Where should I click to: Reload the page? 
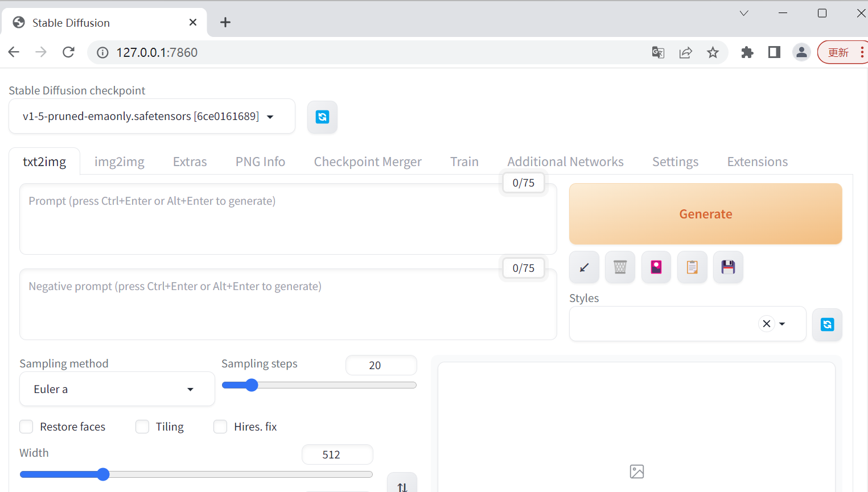click(x=68, y=52)
